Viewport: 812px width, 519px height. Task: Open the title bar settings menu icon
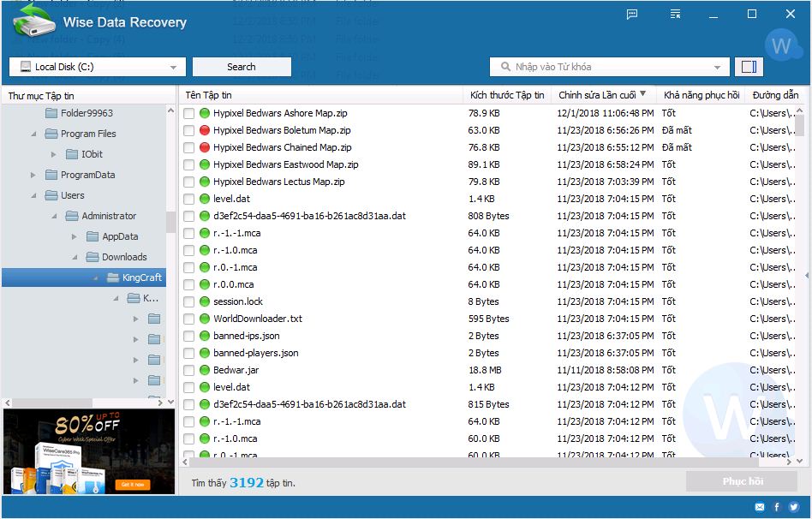(676, 15)
